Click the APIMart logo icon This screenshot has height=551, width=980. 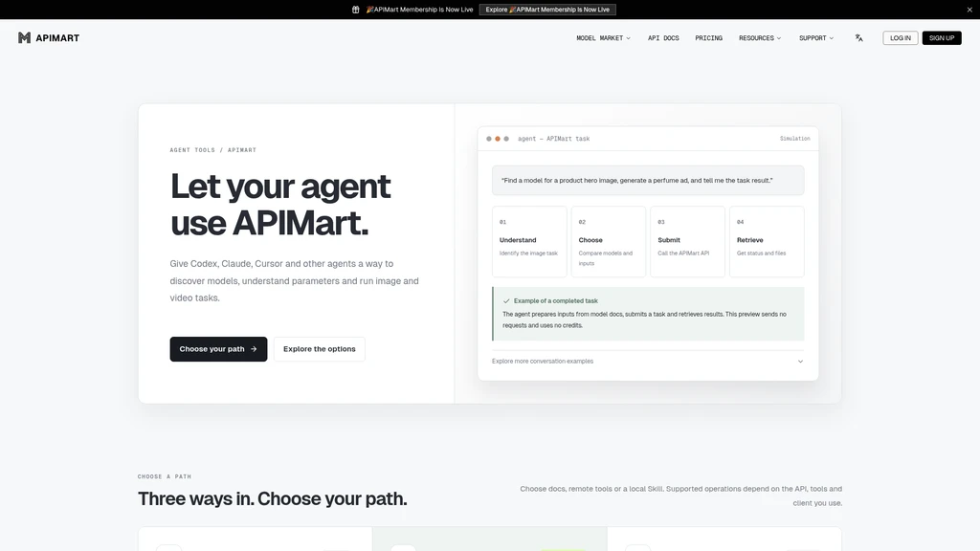point(24,38)
